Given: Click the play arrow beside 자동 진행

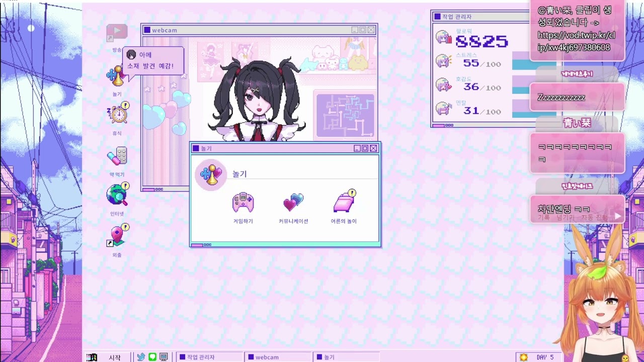Looking at the screenshot, I should coord(617,217).
